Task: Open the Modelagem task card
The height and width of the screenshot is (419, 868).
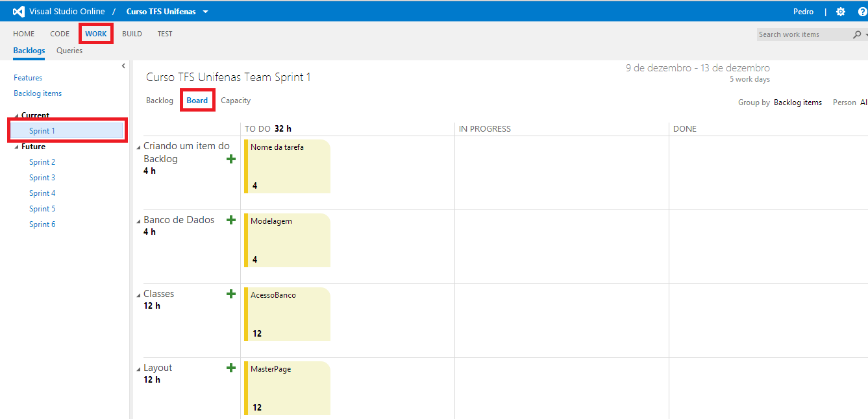Action: click(x=287, y=240)
